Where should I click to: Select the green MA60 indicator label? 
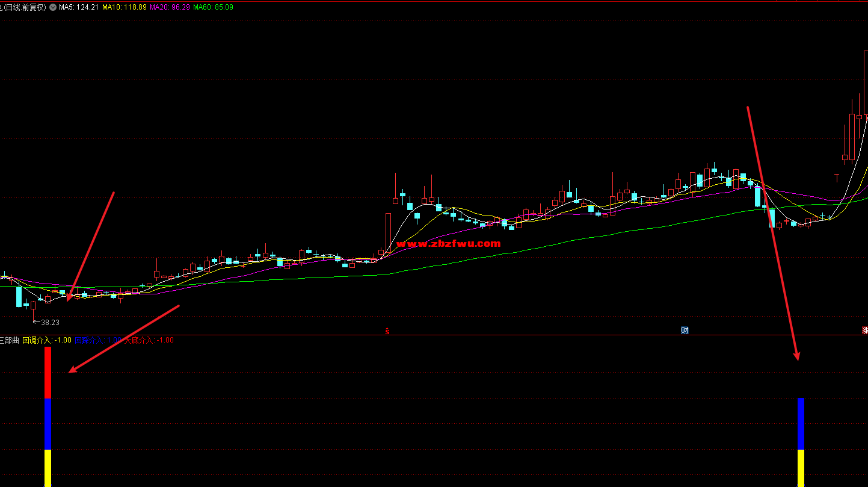coord(213,7)
